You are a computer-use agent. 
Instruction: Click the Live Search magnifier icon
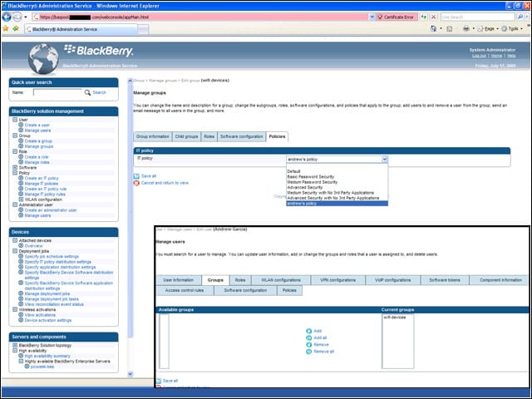(x=520, y=17)
